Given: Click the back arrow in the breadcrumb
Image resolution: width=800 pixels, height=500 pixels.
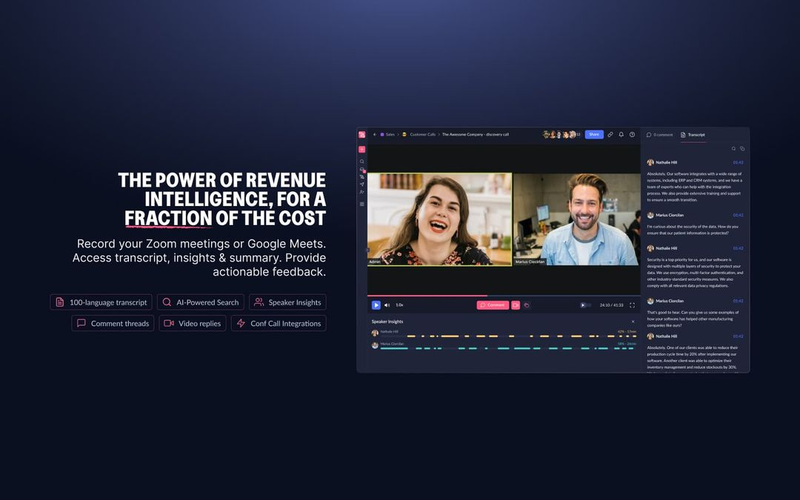Looking at the screenshot, I should (x=374, y=135).
